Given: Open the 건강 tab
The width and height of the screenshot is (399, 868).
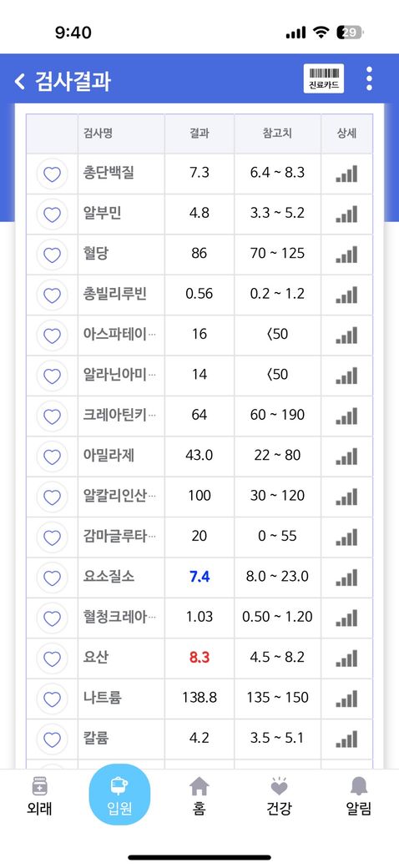Looking at the screenshot, I should (279, 796).
